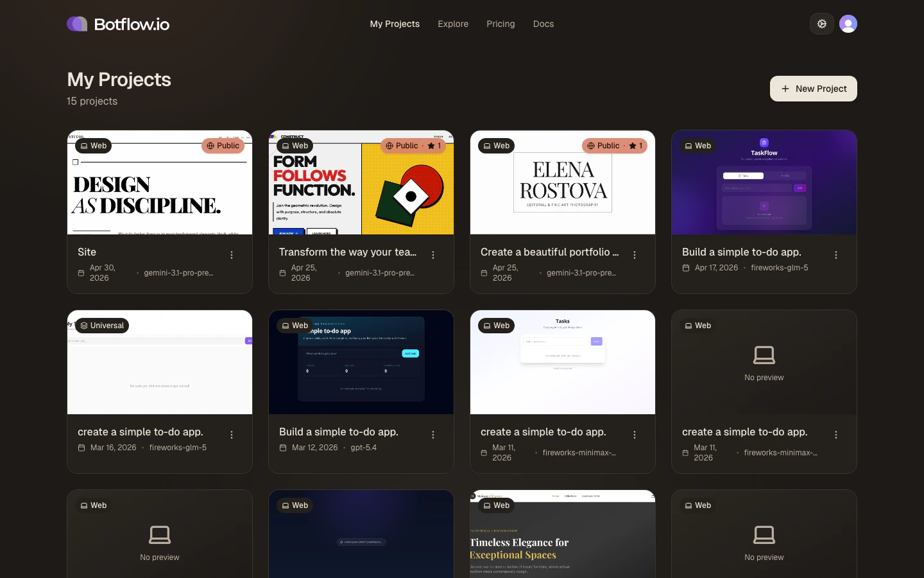Open more options for Mar 16 to-do project
924x578 pixels.
232,435
